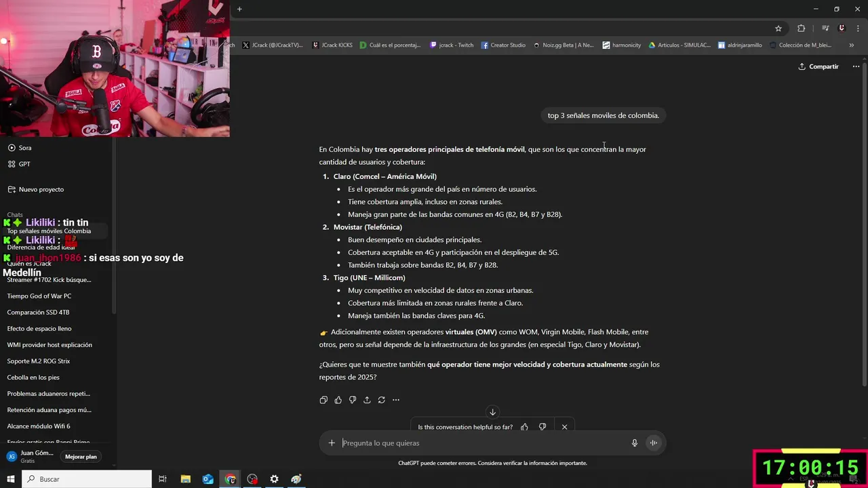Viewport: 868px width, 488px height.
Task: Dismiss the conversation helpful prompt
Action: tap(564, 427)
